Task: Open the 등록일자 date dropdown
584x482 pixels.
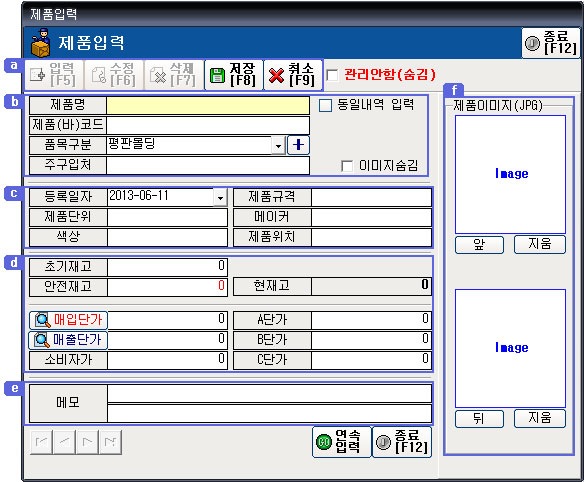Action: click(220, 197)
